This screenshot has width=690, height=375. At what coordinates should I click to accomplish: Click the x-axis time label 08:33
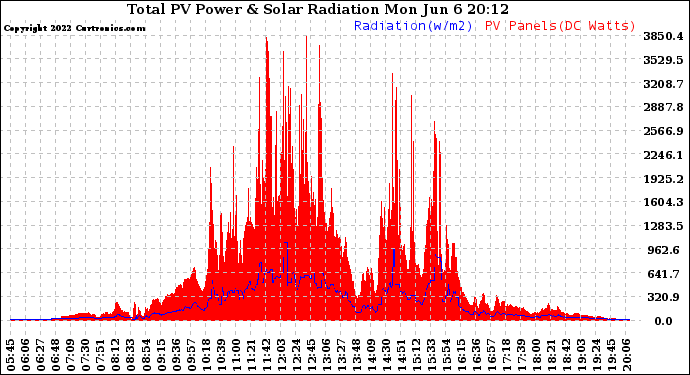tap(131, 355)
